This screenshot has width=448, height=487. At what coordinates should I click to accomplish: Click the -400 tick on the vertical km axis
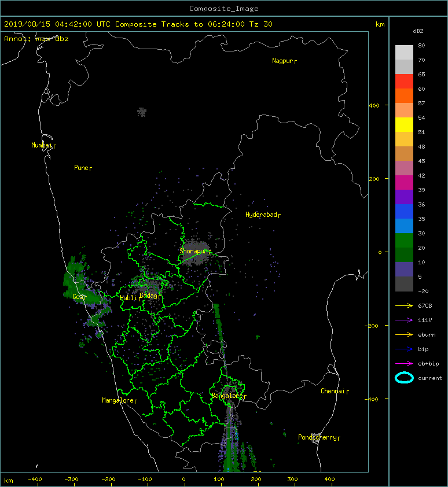pyautogui.click(x=372, y=399)
